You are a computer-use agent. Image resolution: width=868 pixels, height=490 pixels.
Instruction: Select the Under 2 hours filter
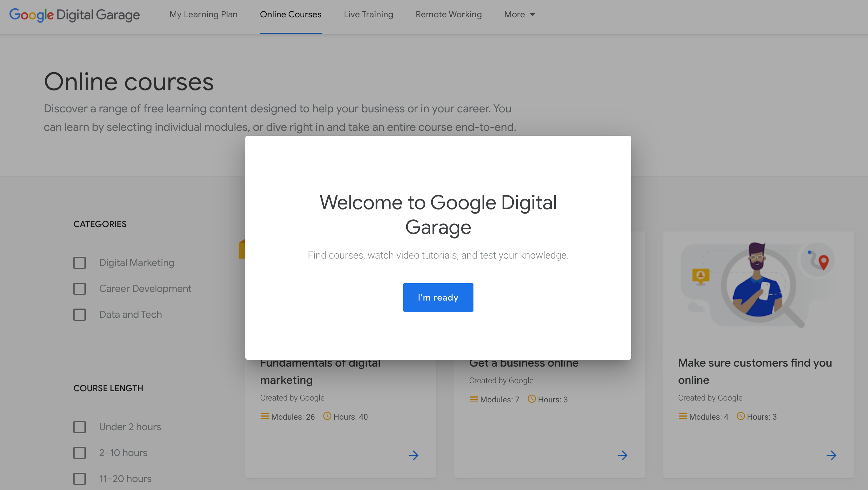[x=80, y=427]
